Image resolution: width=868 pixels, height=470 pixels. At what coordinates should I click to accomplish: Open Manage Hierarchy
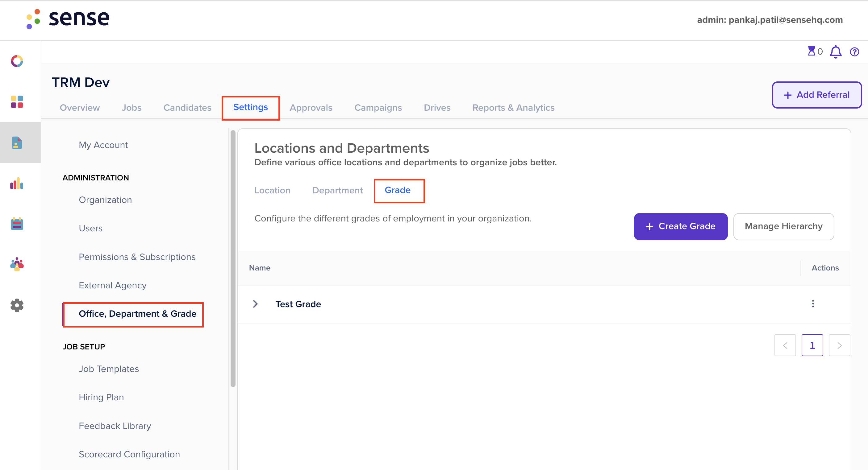[x=783, y=226]
